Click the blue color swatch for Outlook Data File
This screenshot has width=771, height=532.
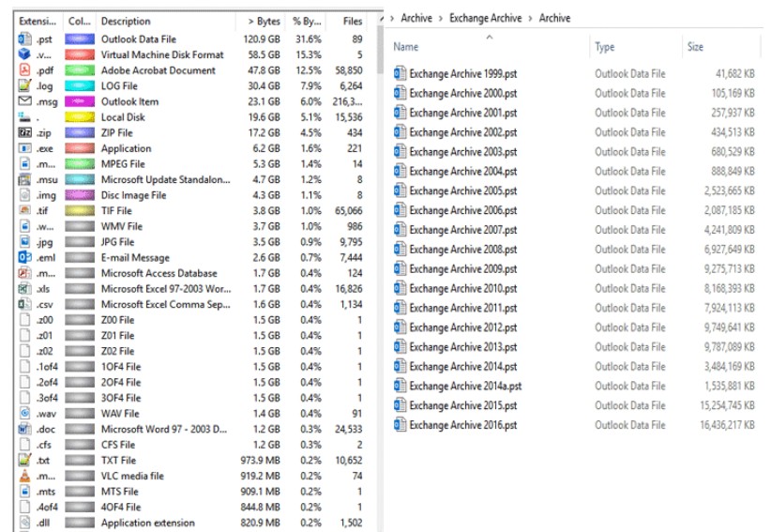[80, 38]
